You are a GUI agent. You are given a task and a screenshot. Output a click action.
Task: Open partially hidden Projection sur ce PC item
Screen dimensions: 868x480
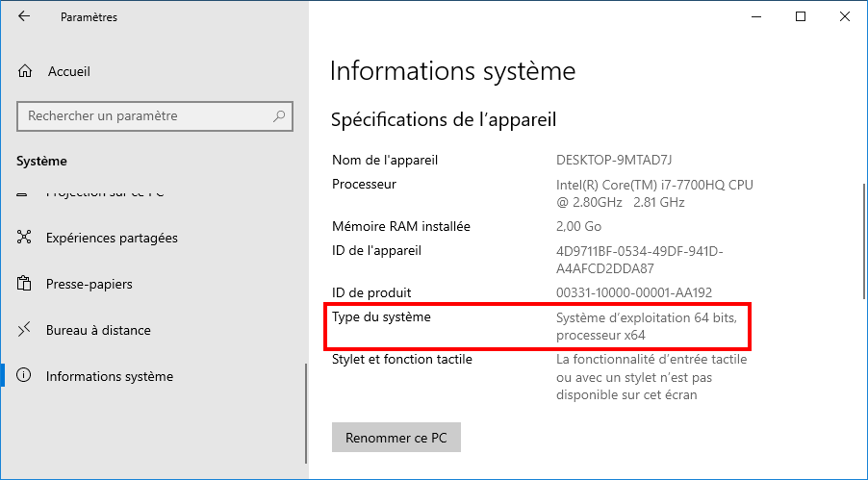(105, 193)
